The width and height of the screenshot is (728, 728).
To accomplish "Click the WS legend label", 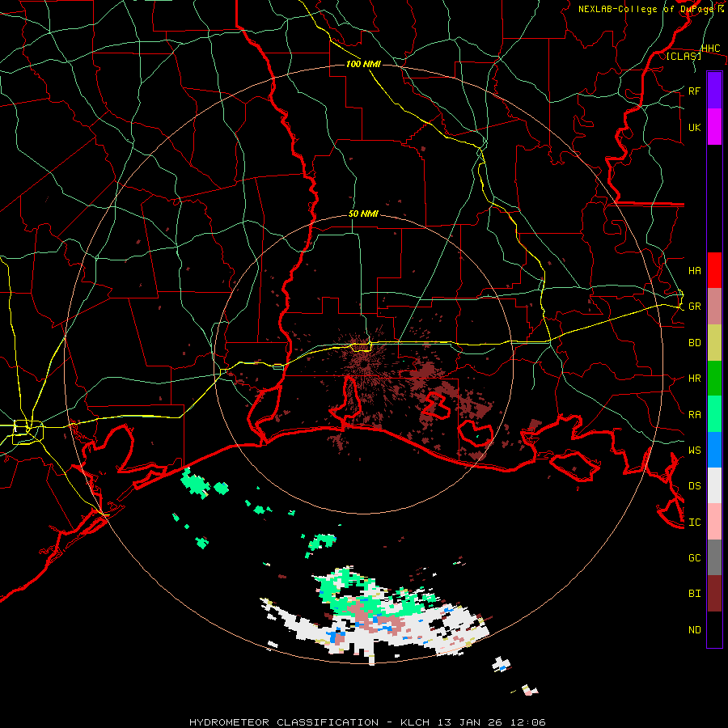I will click(694, 450).
